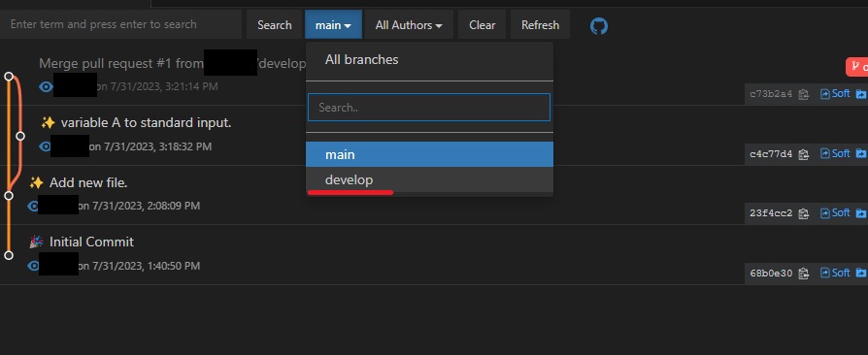Click red branch tag icon on merge commit

click(857, 67)
